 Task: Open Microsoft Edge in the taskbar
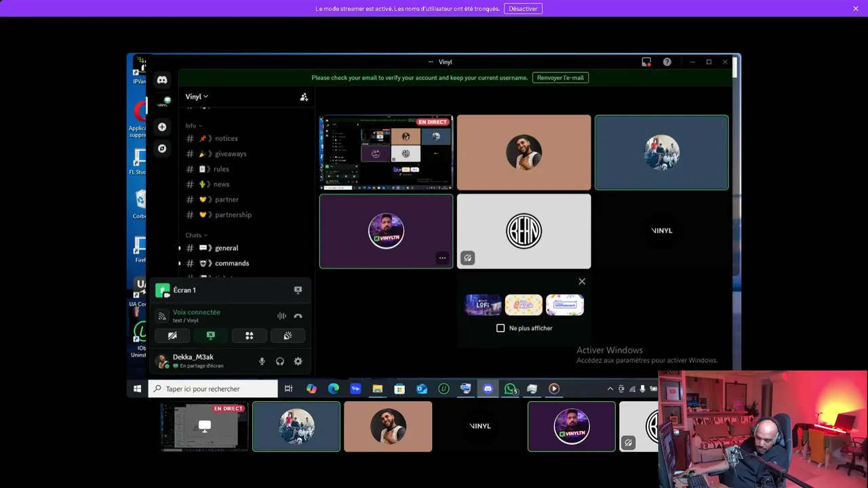334,388
